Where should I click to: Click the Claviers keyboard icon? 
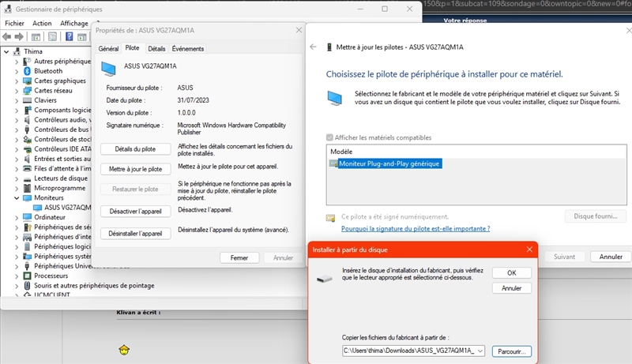pos(27,100)
